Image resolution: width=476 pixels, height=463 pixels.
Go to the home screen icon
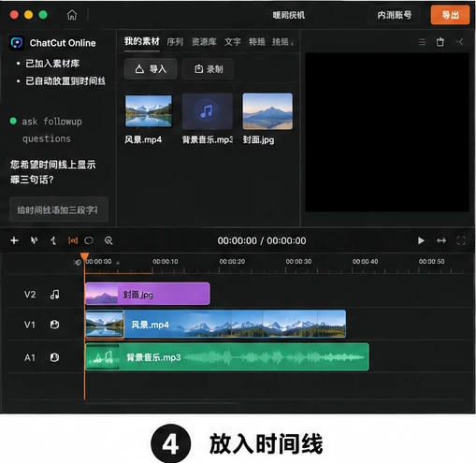pos(72,15)
